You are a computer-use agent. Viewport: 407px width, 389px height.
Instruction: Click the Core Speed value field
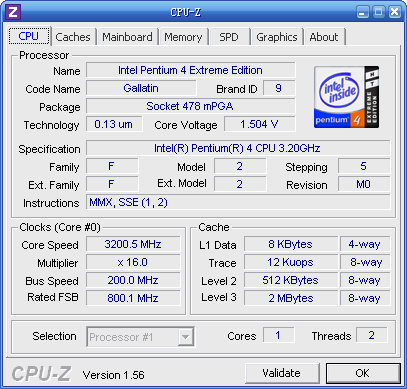tap(133, 244)
